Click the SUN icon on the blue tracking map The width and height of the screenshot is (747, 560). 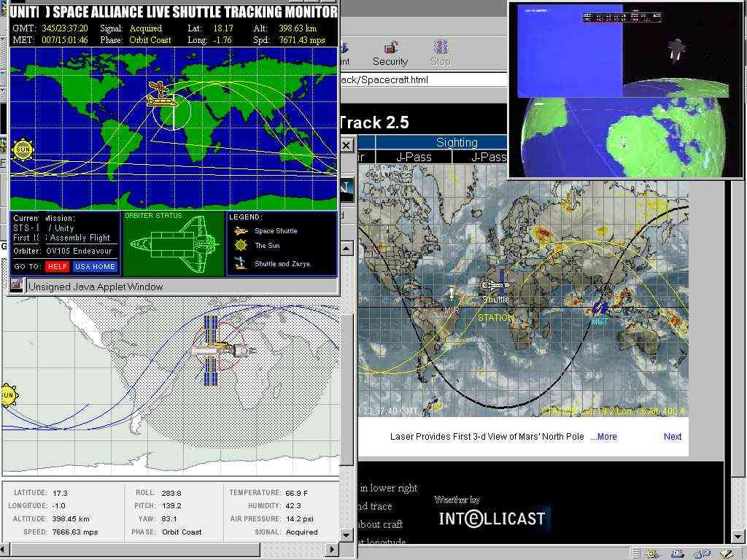tap(23, 149)
